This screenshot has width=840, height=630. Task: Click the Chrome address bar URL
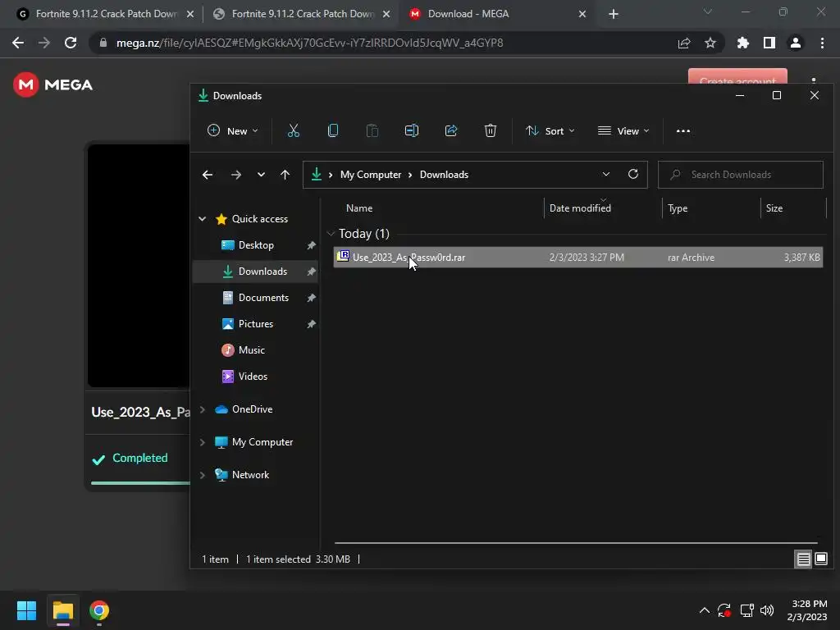coord(309,43)
